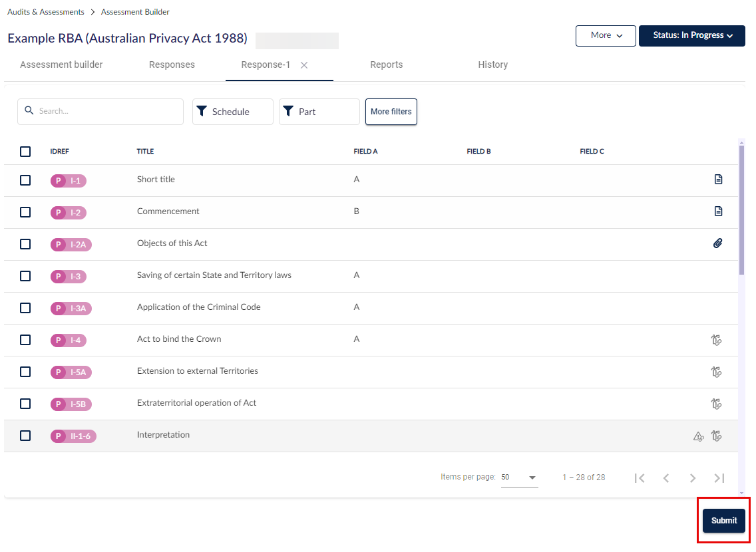
Task: Select the Objects of this Act row checkbox
Action: point(25,244)
